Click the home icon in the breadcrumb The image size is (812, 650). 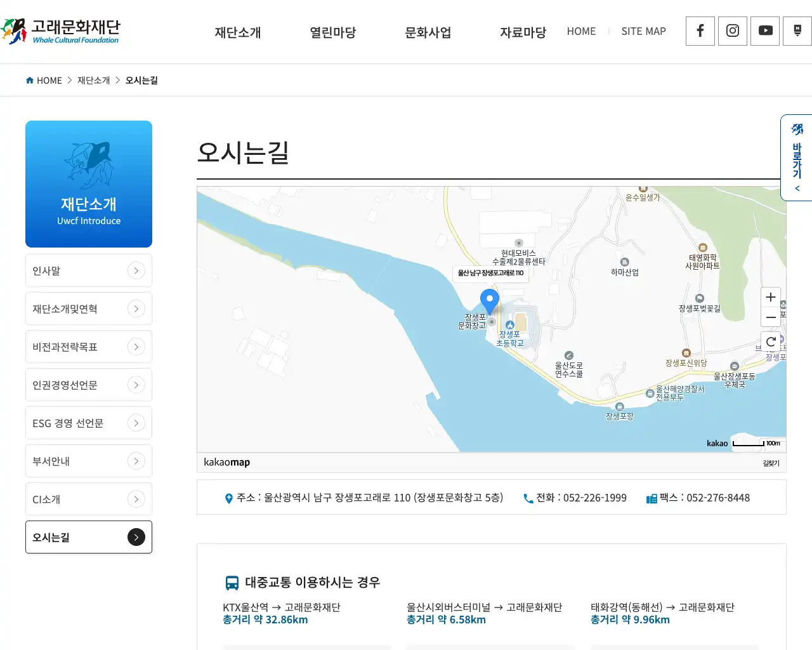tap(29, 80)
